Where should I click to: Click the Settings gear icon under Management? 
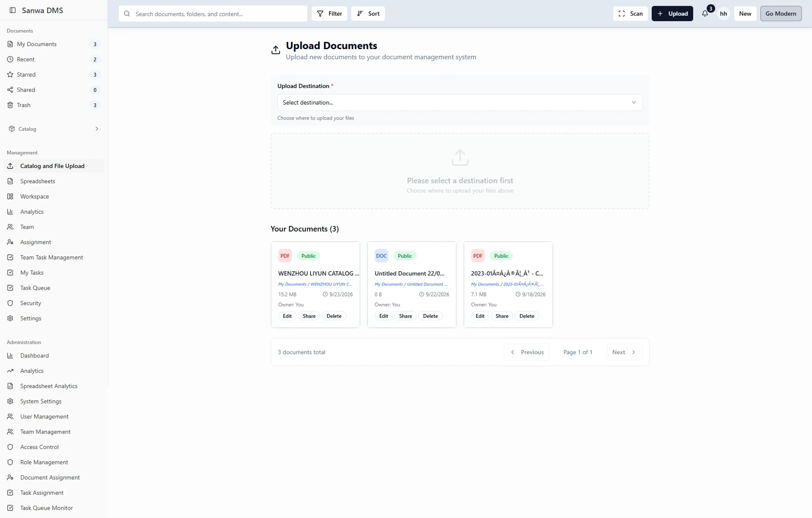[x=10, y=319]
